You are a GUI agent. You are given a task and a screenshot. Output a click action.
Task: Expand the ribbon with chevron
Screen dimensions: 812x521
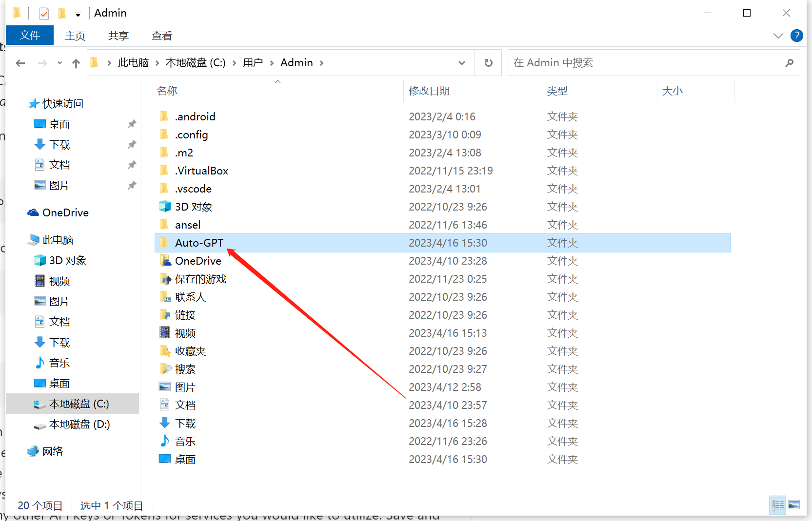coord(778,36)
